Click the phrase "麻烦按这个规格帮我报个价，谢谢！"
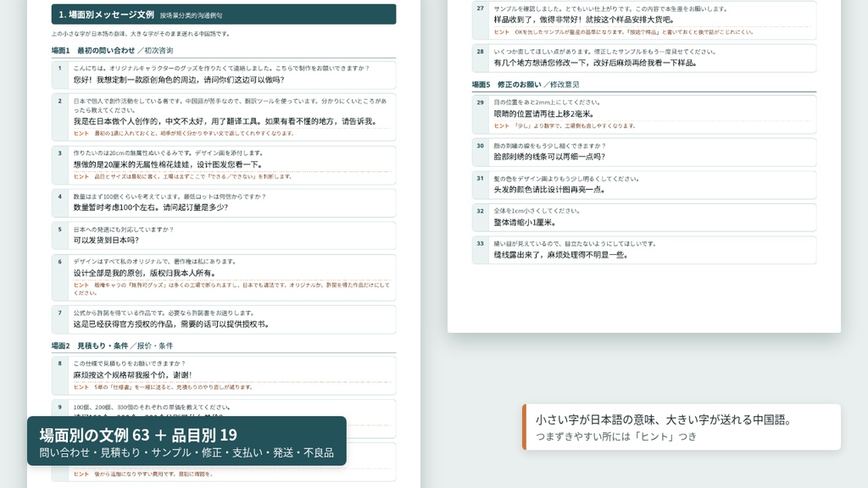This screenshot has height=488, width=868. [x=133, y=374]
